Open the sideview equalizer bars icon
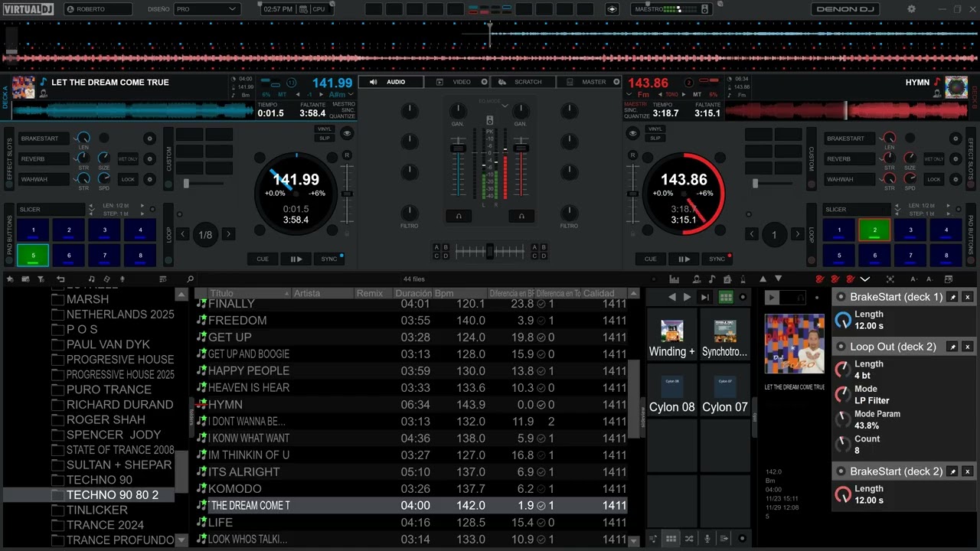Image resolution: width=980 pixels, height=551 pixels. [x=674, y=279]
